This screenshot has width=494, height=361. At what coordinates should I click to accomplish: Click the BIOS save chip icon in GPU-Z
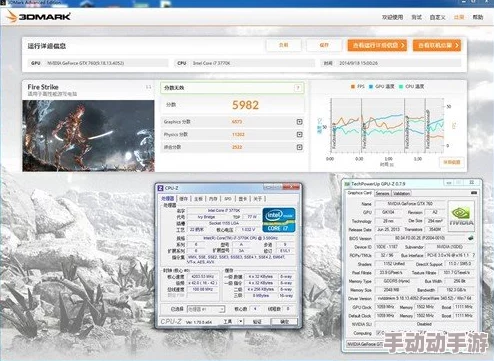[471, 238]
